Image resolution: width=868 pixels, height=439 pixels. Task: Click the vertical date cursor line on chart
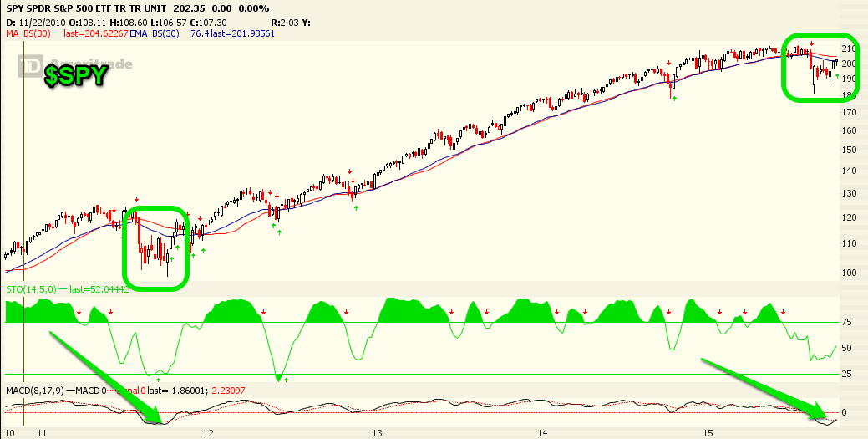pos(23,232)
